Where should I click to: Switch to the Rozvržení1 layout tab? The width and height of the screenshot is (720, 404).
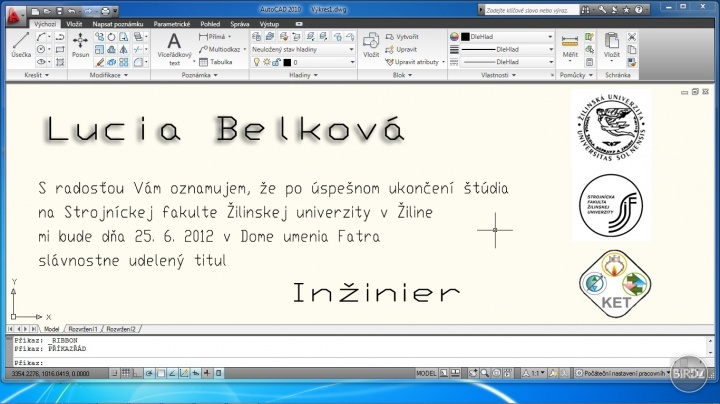[84, 328]
